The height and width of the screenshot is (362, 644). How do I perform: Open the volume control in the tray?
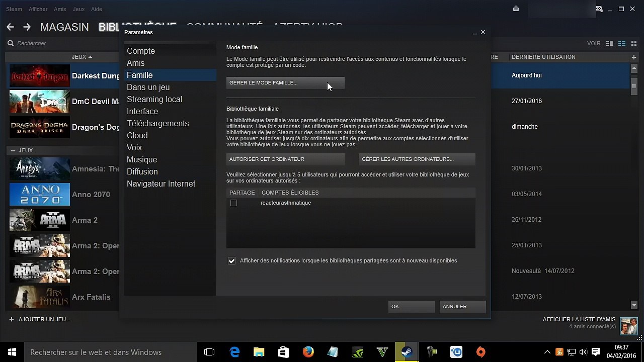[x=583, y=352]
